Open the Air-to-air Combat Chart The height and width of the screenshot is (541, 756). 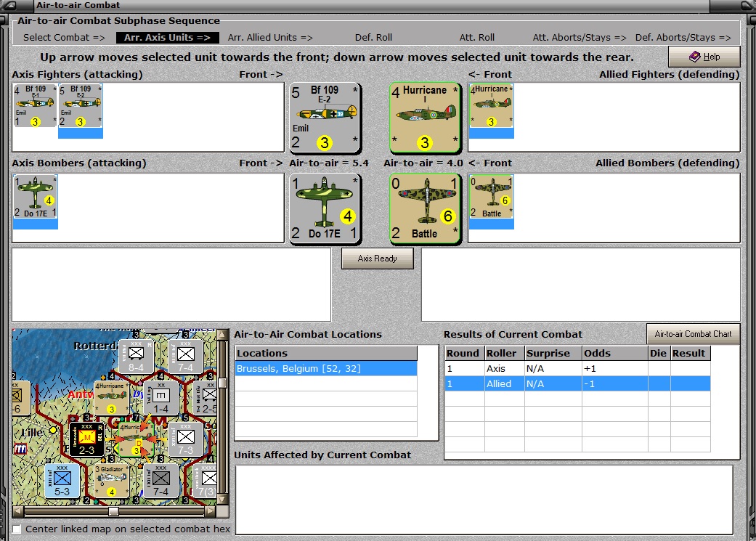(693, 333)
